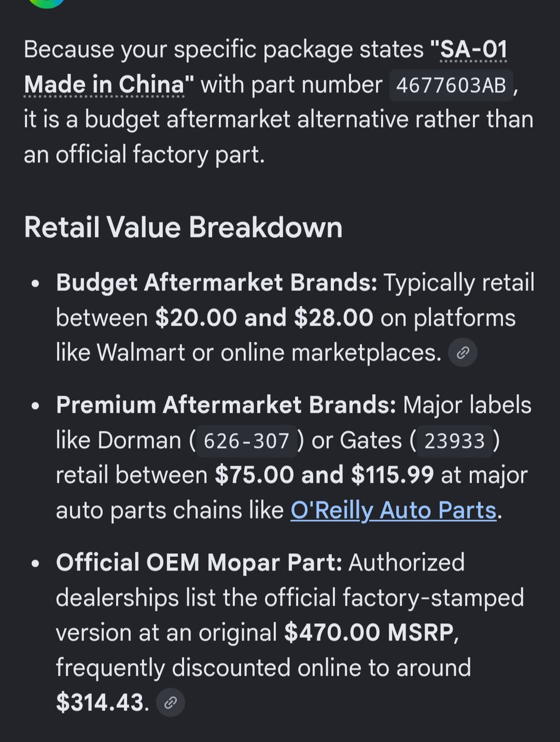Image resolution: width=560 pixels, height=742 pixels.
Task: Select the Gates 23933 code chip
Action: pyautogui.click(x=454, y=441)
